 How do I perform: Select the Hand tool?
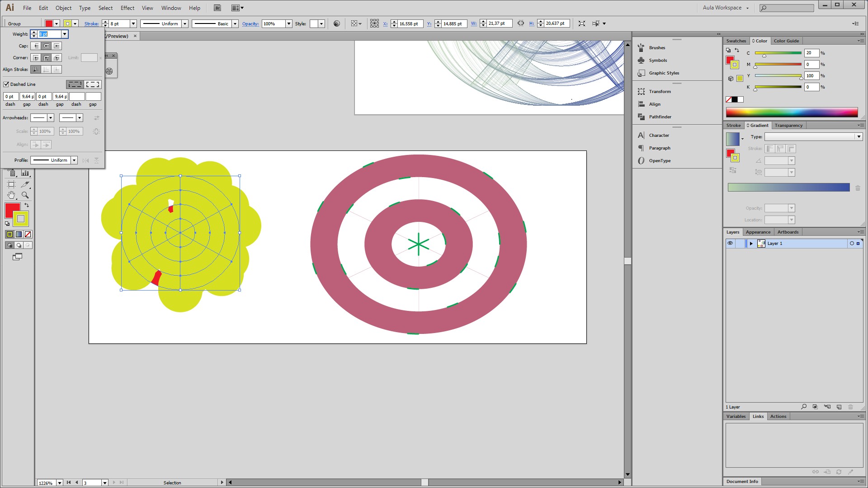click(x=11, y=195)
